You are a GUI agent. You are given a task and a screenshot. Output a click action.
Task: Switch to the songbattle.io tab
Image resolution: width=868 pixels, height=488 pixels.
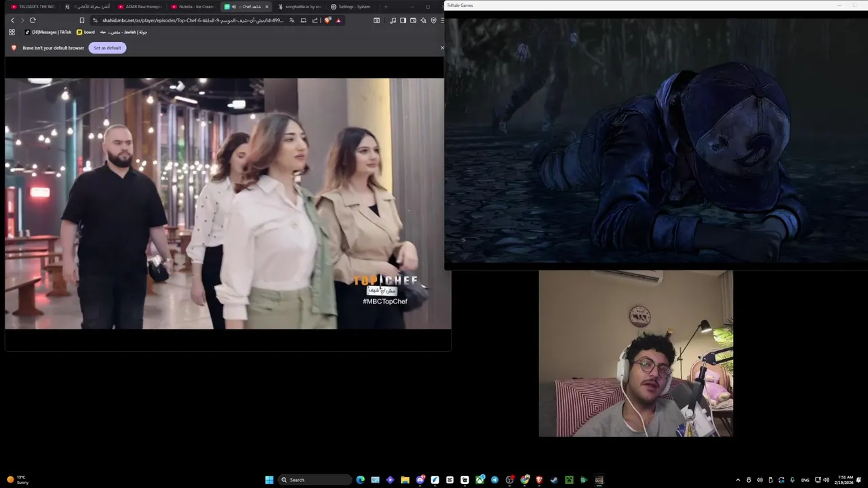(x=300, y=7)
